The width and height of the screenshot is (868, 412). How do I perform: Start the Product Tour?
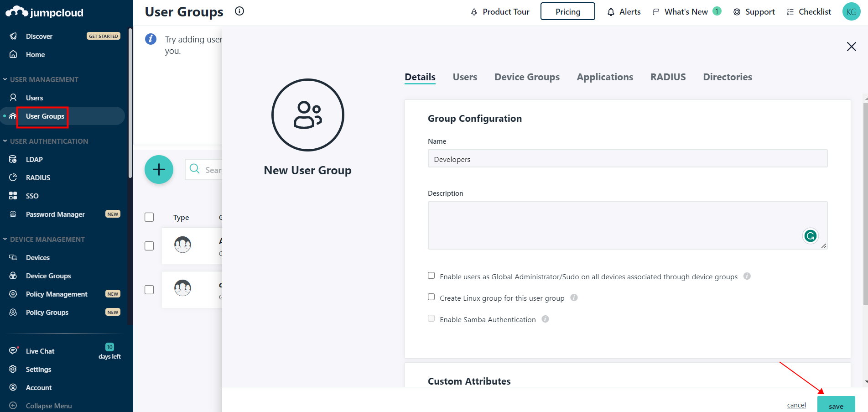(500, 12)
